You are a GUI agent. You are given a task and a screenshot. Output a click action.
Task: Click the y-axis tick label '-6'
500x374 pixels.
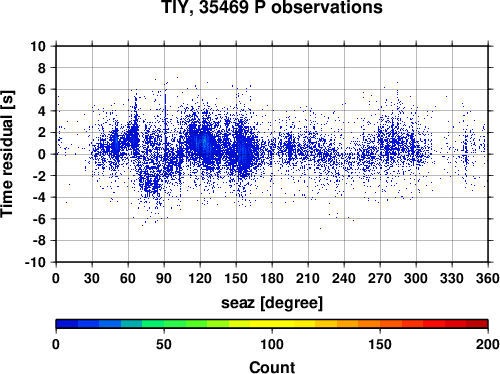(39, 219)
